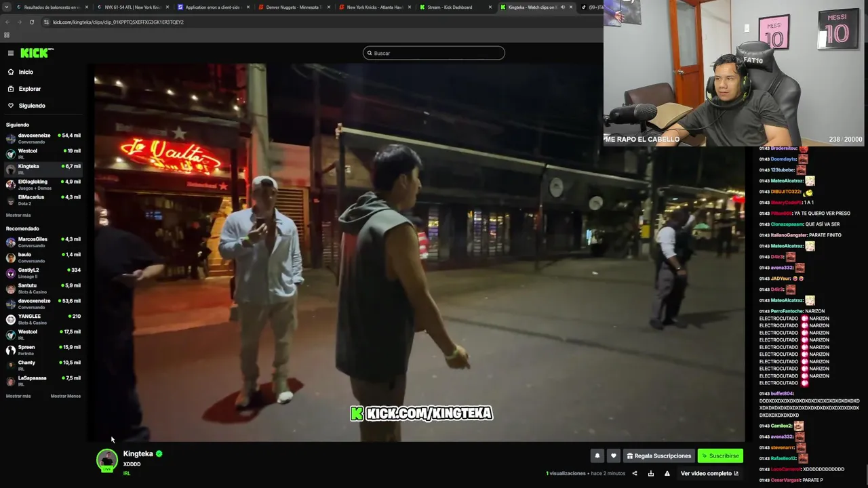Toggle the notification bell for Kingteka
868x488 pixels.
pyautogui.click(x=597, y=456)
